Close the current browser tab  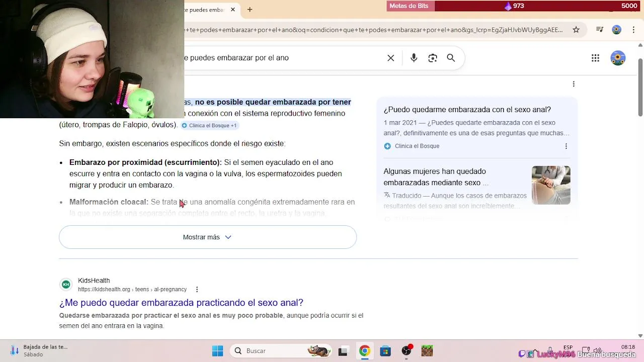232,10
